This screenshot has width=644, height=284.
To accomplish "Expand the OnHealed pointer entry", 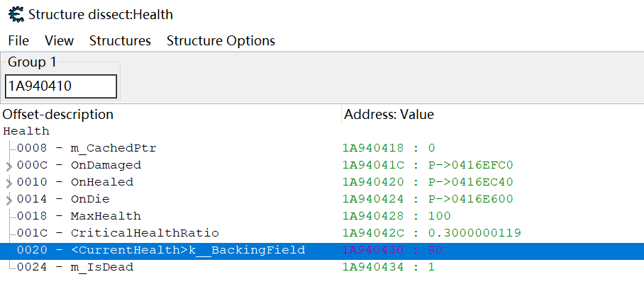I will click(9, 183).
